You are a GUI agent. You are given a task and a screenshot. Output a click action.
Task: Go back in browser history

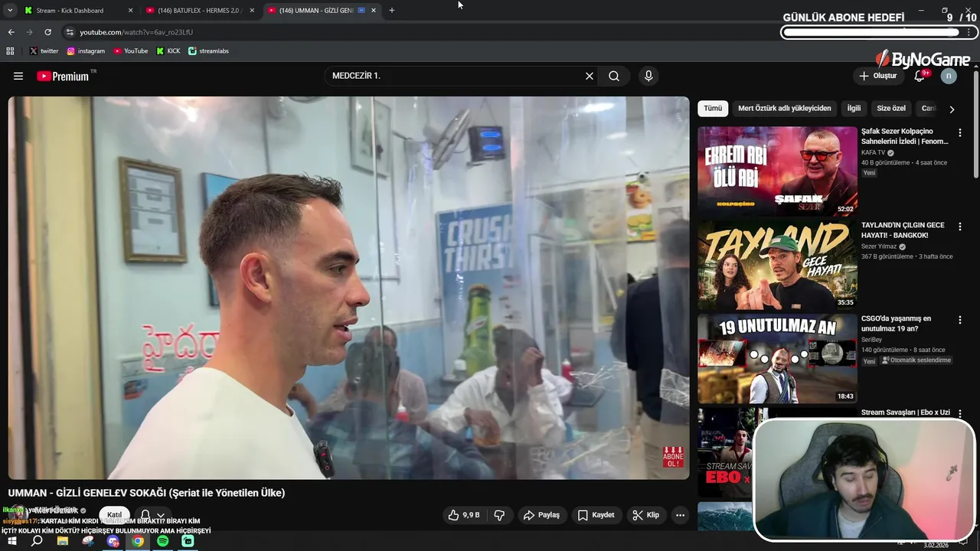tap(11, 32)
